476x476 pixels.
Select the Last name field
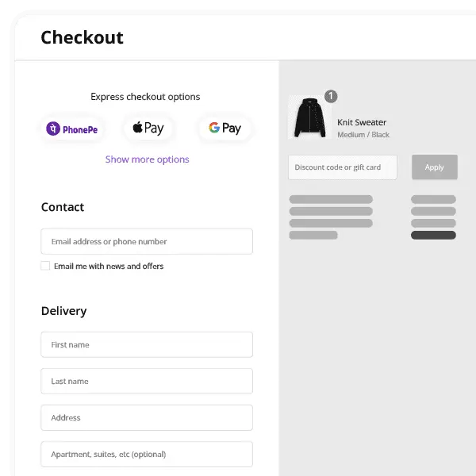pos(147,382)
